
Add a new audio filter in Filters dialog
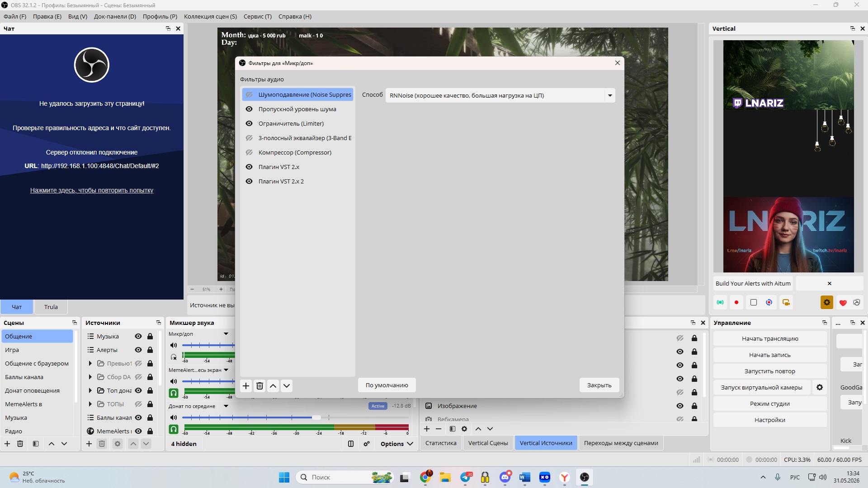[x=246, y=386]
